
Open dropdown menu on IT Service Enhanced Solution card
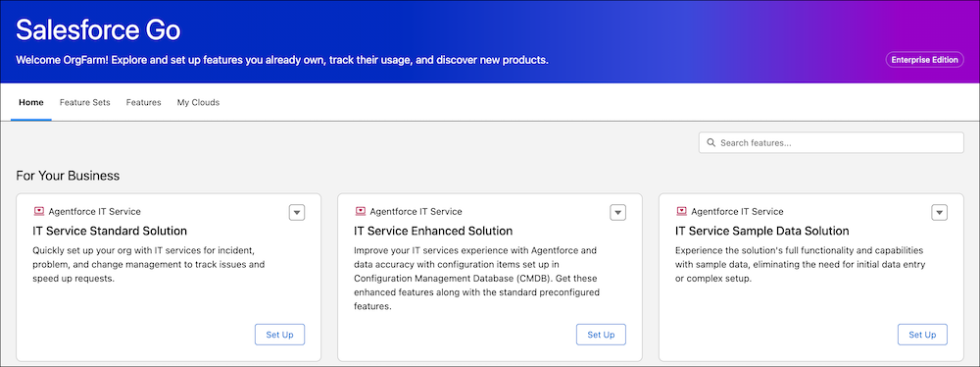[618, 213]
